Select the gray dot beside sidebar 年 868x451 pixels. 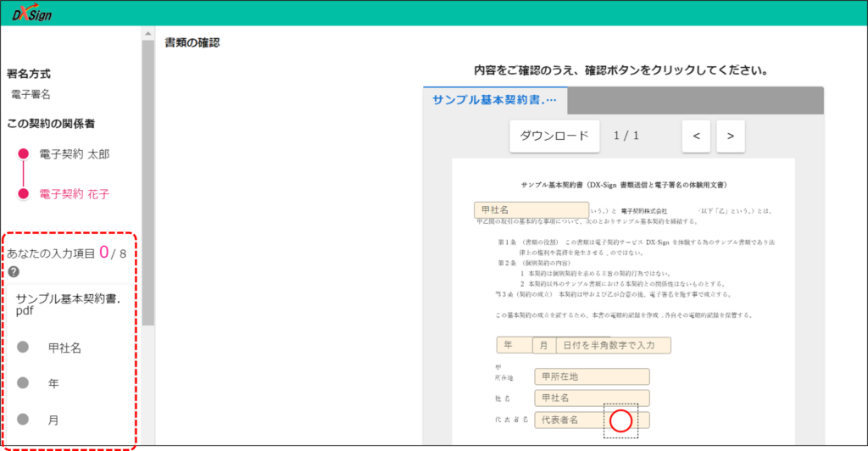pyautogui.click(x=23, y=383)
